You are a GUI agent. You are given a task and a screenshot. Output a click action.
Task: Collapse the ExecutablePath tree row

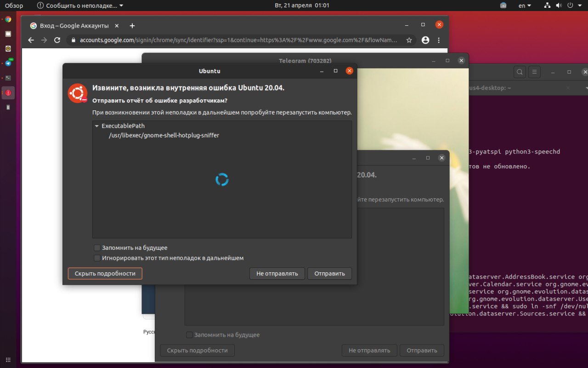(x=96, y=126)
